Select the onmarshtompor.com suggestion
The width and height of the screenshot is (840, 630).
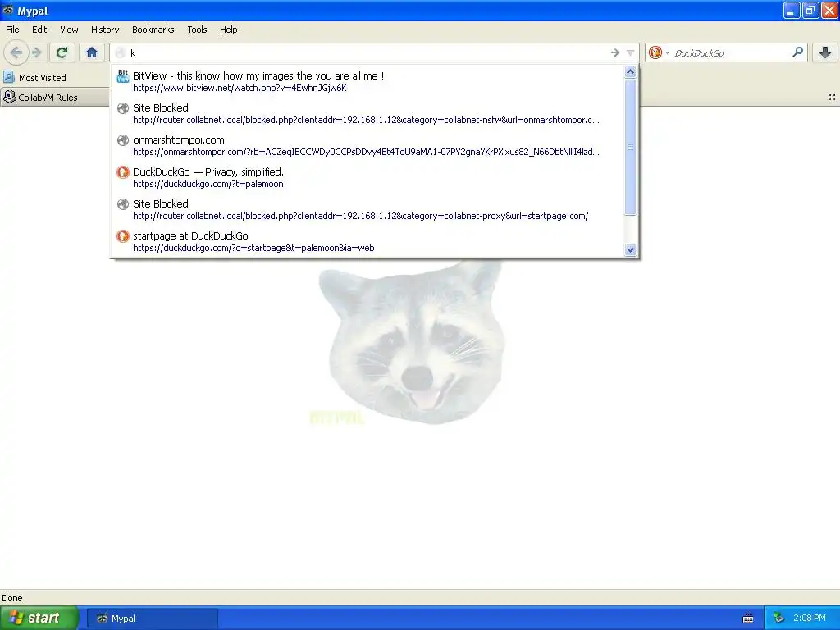[367, 146]
